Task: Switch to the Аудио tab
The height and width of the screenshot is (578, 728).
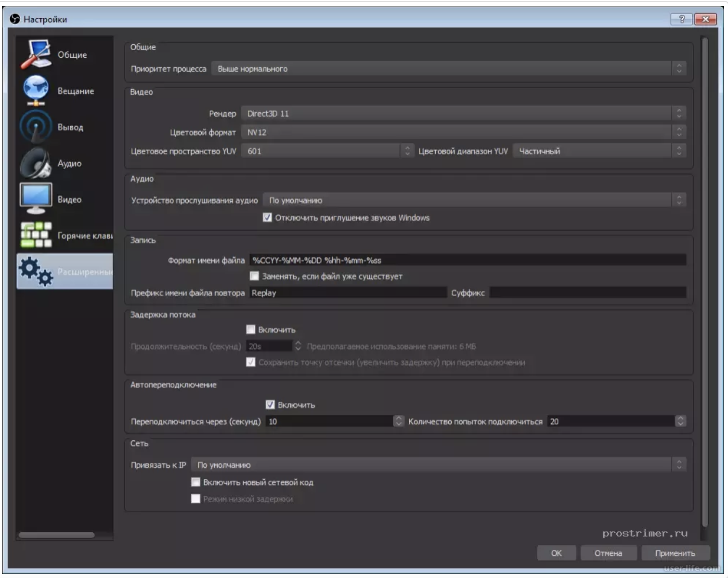Action: [x=65, y=163]
